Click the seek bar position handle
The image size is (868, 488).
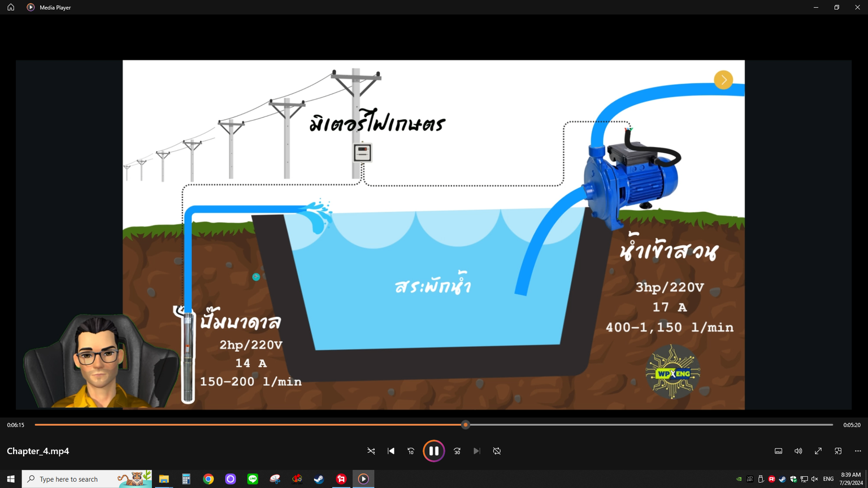pos(466,425)
